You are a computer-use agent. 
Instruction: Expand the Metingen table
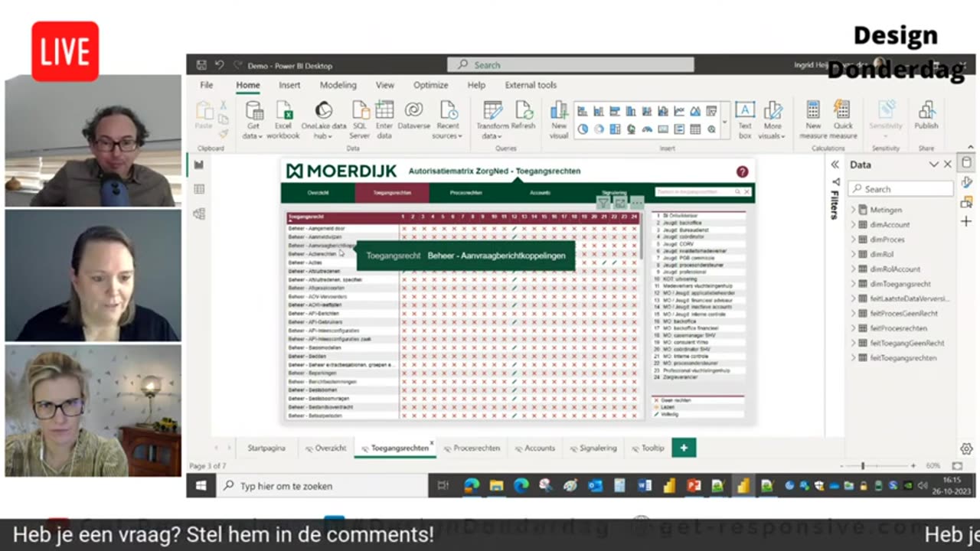pos(853,210)
